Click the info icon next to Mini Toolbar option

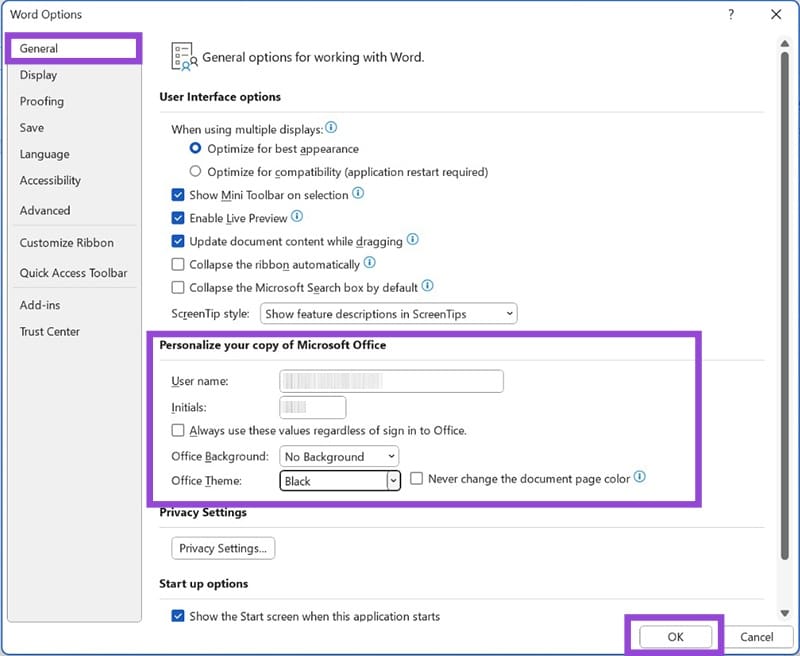tap(357, 195)
